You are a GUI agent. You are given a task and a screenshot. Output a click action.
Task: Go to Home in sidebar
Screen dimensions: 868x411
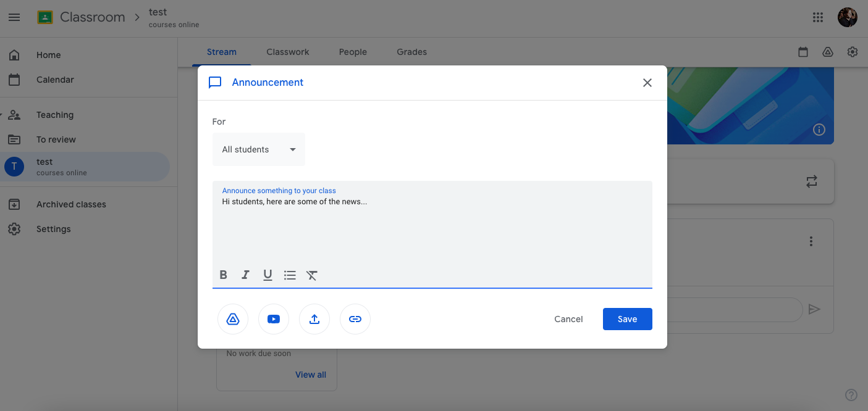coord(85,55)
